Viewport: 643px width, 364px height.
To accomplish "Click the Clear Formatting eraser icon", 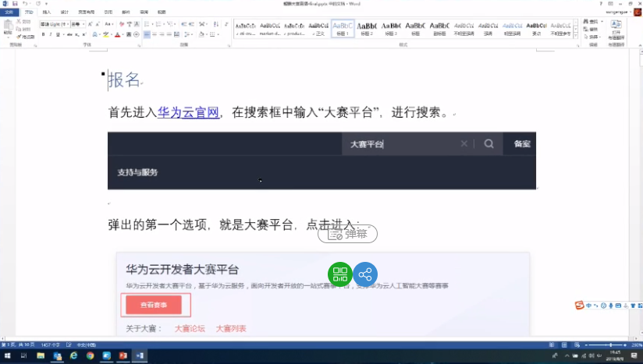I will click(122, 24).
